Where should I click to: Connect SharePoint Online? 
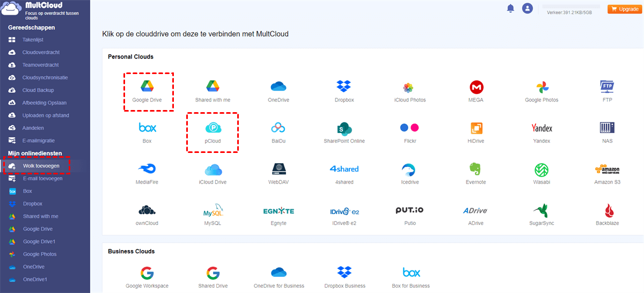(x=344, y=128)
